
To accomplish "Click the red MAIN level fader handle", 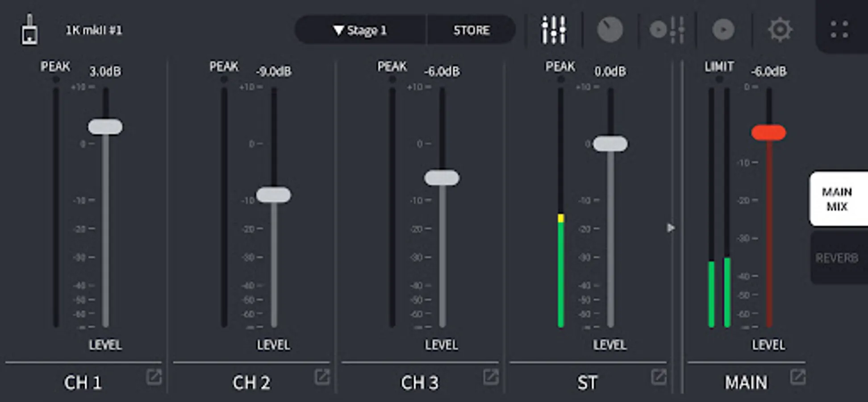I will point(768,133).
